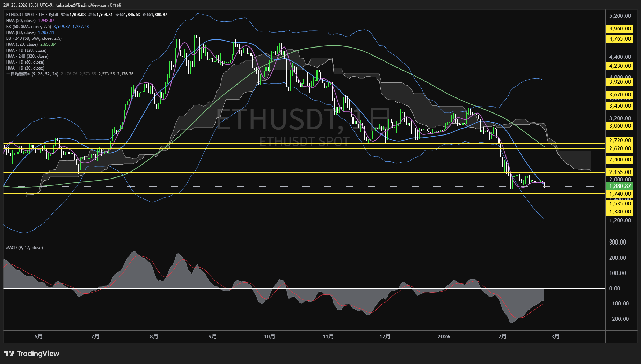Click the 一目均衡表 (9, 26, 52, 26) legend

(x=32, y=74)
